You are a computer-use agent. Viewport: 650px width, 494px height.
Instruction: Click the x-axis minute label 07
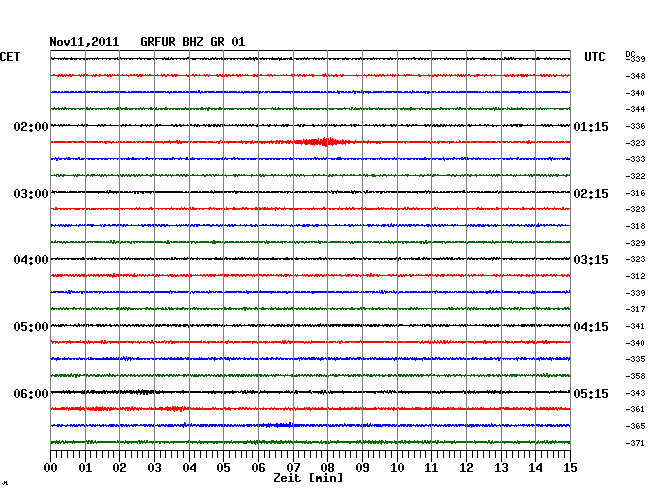293,468
